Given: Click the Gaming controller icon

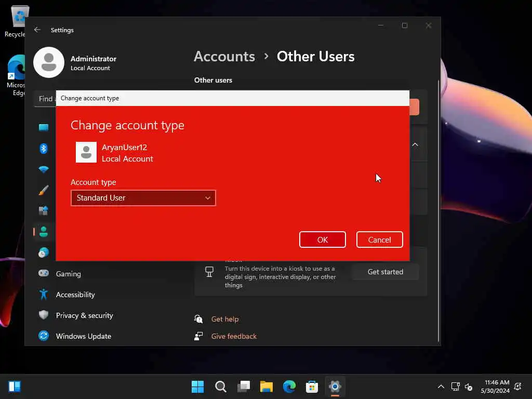Looking at the screenshot, I should pyautogui.click(x=44, y=273).
